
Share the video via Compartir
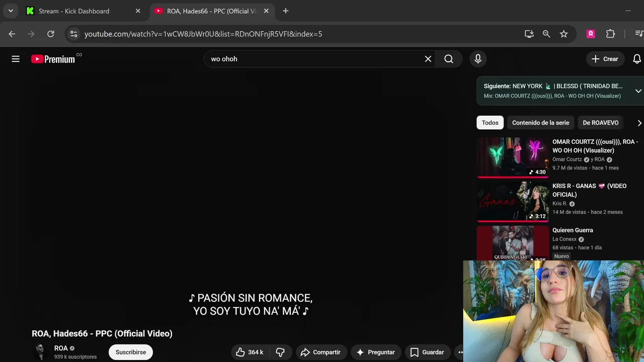321,352
